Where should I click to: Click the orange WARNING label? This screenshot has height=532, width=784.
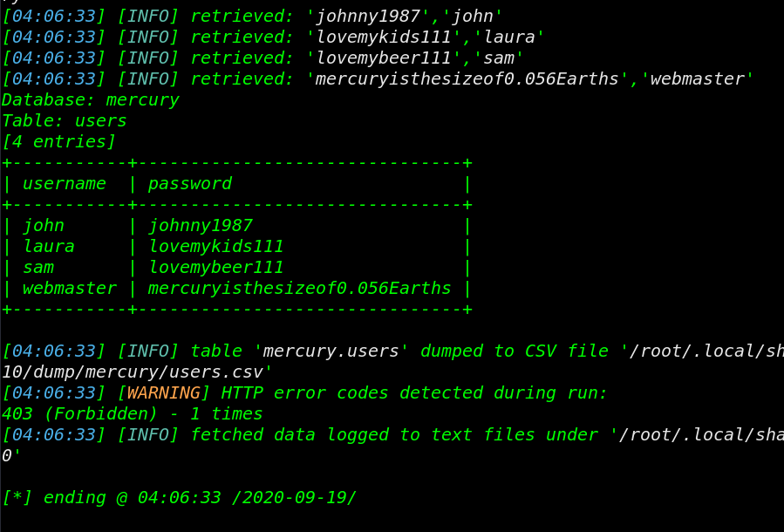[163, 393]
